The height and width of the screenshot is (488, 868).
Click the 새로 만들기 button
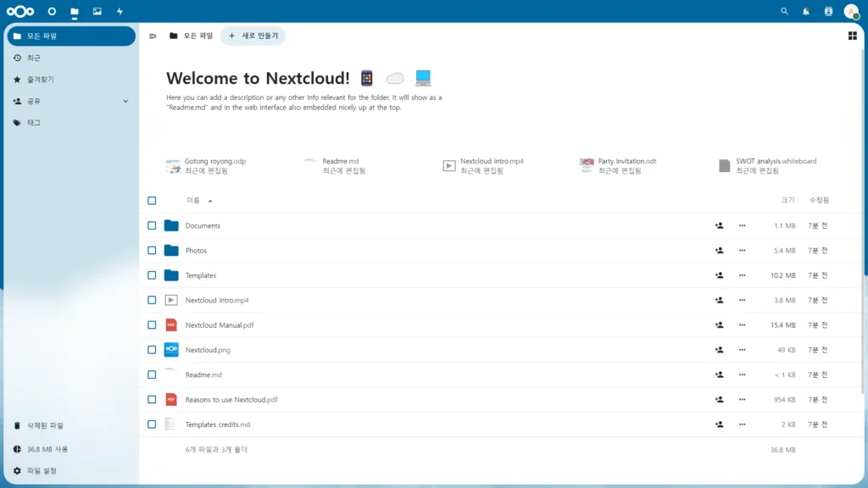[254, 36]
